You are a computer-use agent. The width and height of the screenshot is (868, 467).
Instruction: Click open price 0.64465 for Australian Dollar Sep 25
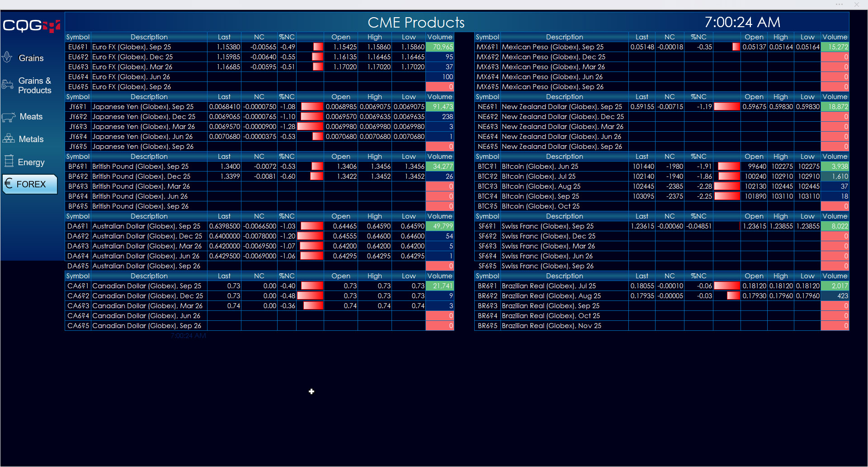tap(341, 226)
